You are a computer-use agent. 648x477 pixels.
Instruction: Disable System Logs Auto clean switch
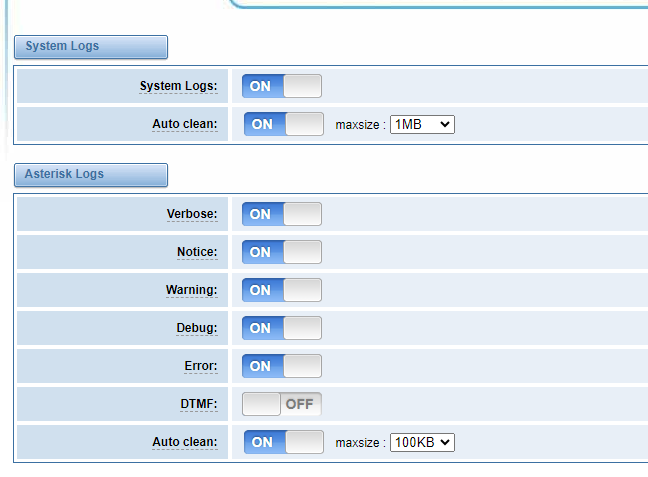(284, 124)
